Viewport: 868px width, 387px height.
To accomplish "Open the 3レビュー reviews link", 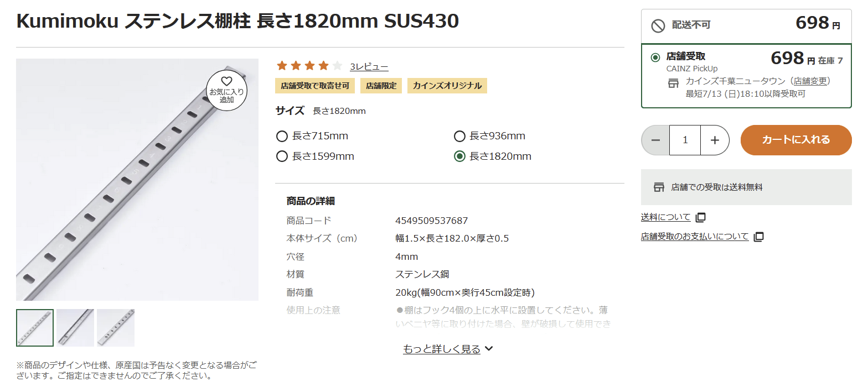I will point(369,67).
